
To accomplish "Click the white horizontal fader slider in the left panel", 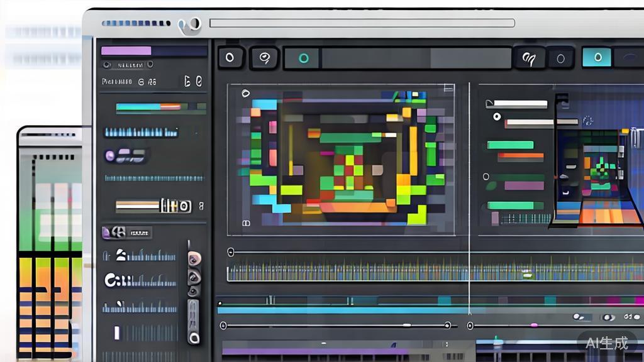I will point(138,205).
